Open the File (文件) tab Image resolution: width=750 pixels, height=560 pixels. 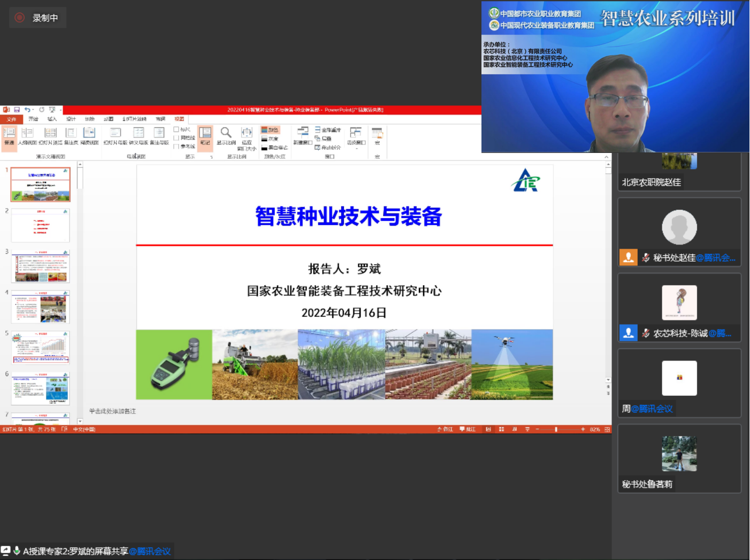[11, 119]
